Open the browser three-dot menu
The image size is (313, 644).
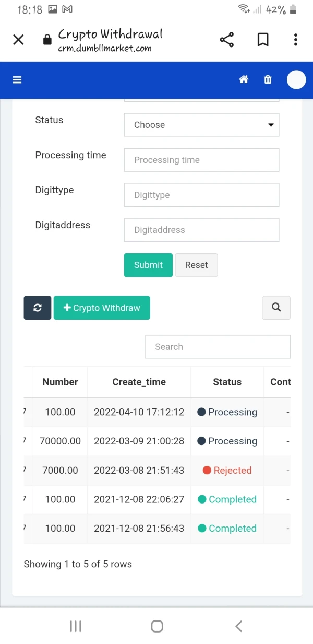(x=295, y=40)
